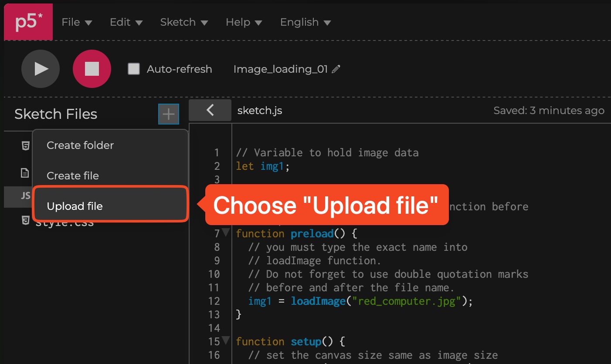Collapse the setup function at line 15
The height and width of the screenshot is (364, 611).
pyautogui.click(x=226, y=340)
